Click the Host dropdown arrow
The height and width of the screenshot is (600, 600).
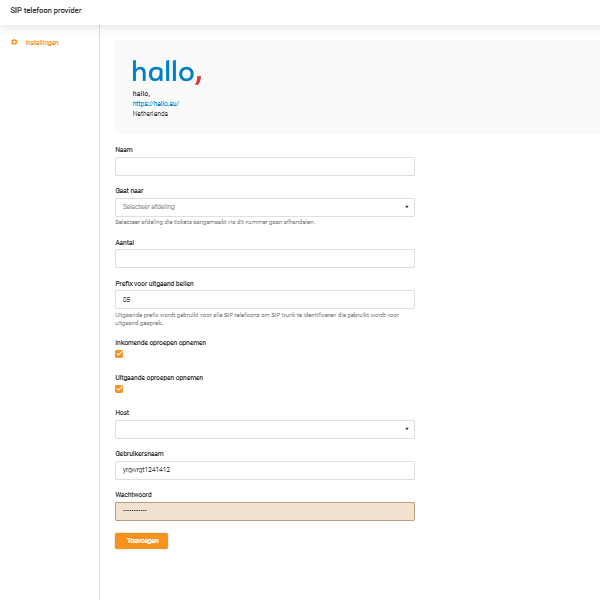[407, 429]
